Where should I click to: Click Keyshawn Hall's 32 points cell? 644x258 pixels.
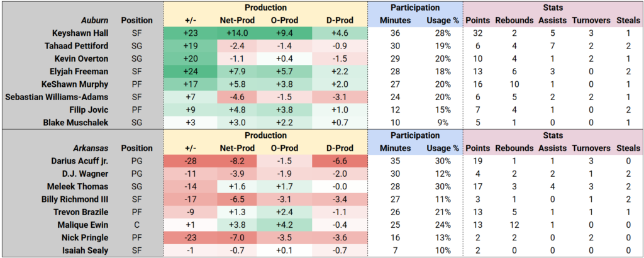pos(477,33)
